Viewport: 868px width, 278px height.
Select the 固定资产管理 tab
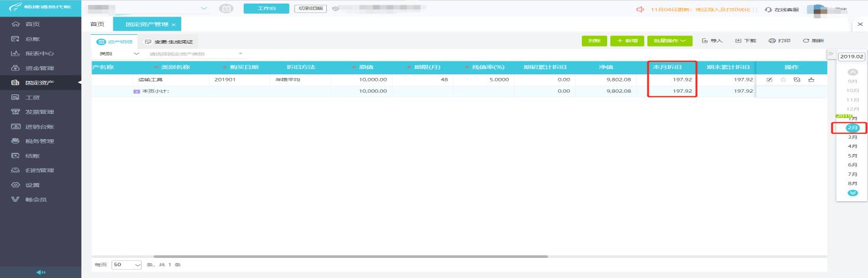pyautogui.click(x=148, y=24)
